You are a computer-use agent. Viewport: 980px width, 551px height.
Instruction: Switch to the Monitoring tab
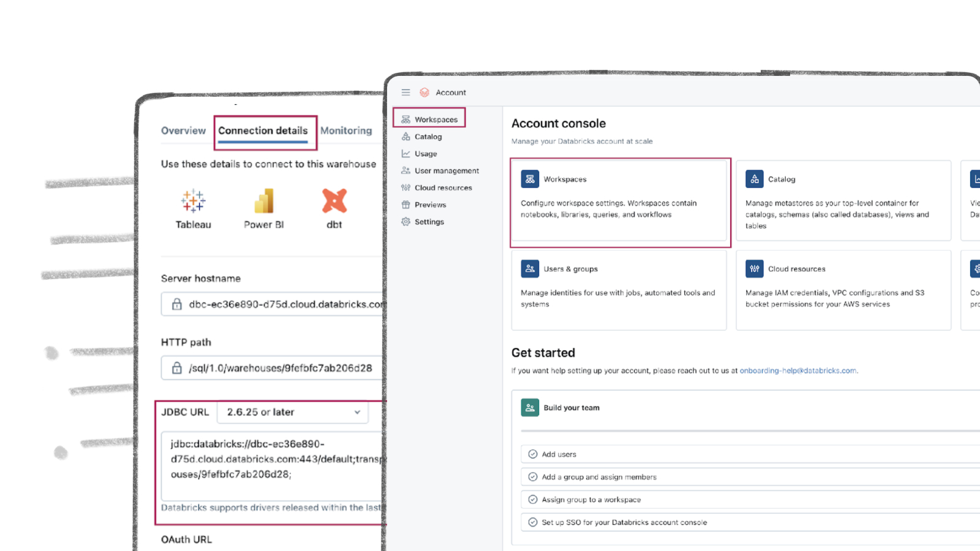pyautogui.click(x=346, y=130)
